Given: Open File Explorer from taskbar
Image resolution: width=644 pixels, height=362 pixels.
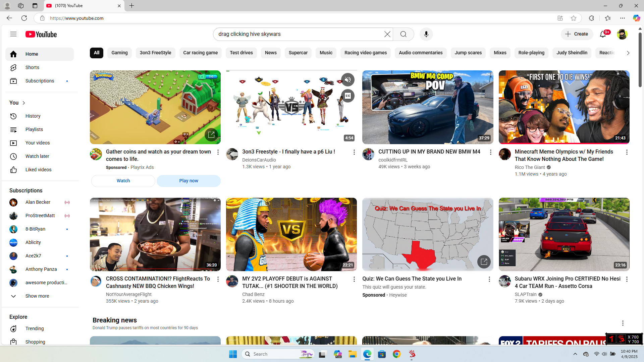Looking at the screenshot, I should [x=352, y=354].
